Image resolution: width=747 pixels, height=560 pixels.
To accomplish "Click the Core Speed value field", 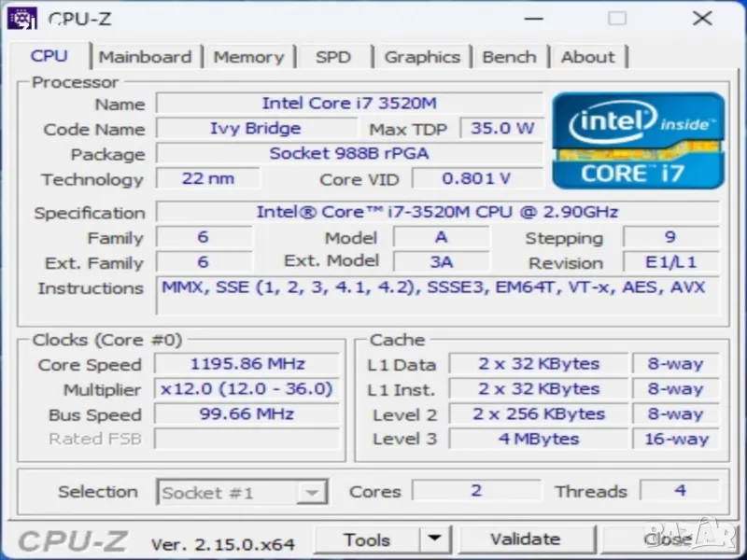I will click(247, 364).
